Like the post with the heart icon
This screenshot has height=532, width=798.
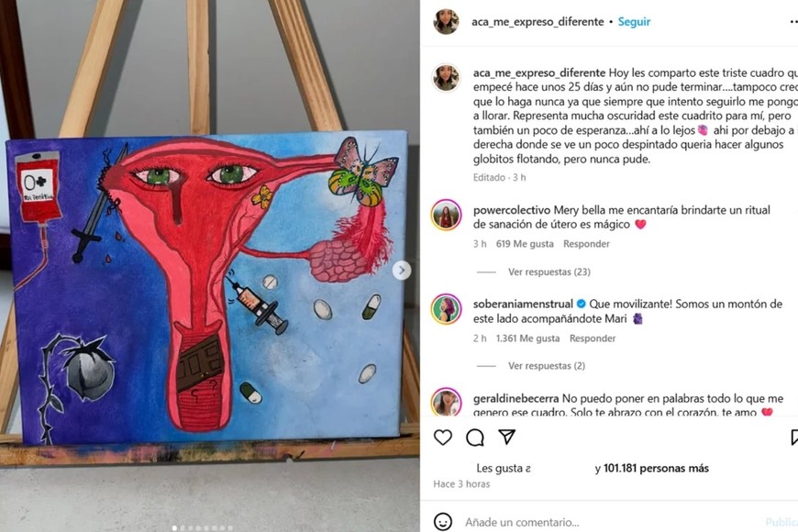tap(443, 438)
